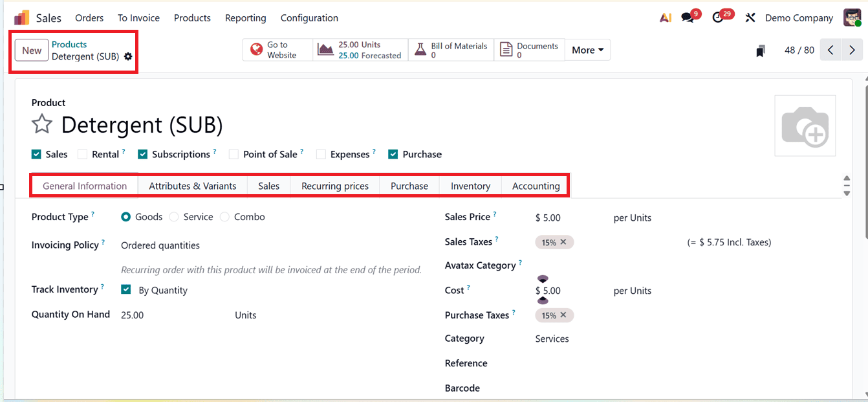The width and height of the screenshot is (868, 402).
Task: Uncheck the Rental checkbox
Action: pyautogui.click(x=82, y=153)
